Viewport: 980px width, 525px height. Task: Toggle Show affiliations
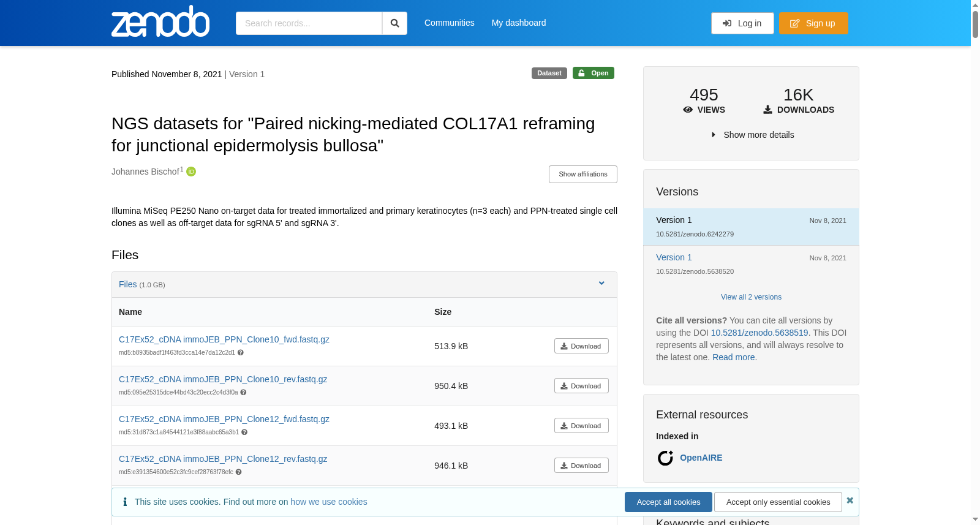583,174
